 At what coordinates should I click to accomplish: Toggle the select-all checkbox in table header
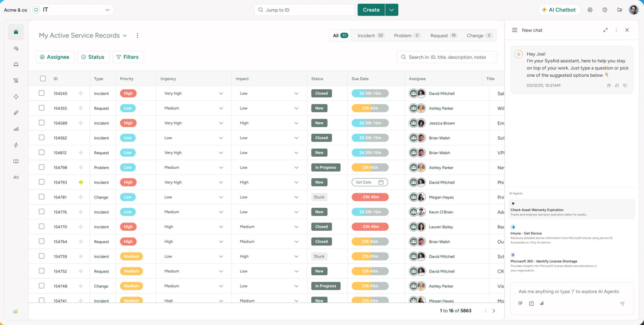pos(43,79)
